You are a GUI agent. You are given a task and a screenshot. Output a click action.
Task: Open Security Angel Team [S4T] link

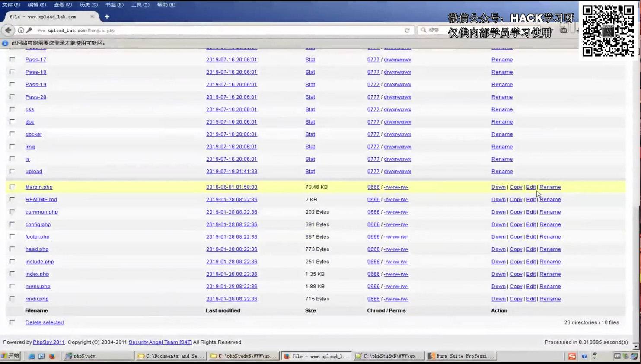pyautogui.click(x=160, y=342)
